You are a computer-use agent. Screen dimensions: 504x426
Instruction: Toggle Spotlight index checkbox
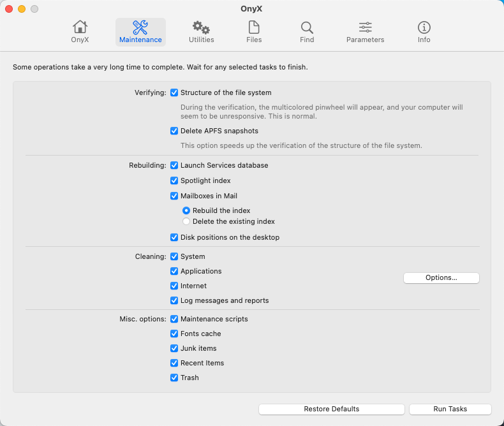(x=174, y=180)
